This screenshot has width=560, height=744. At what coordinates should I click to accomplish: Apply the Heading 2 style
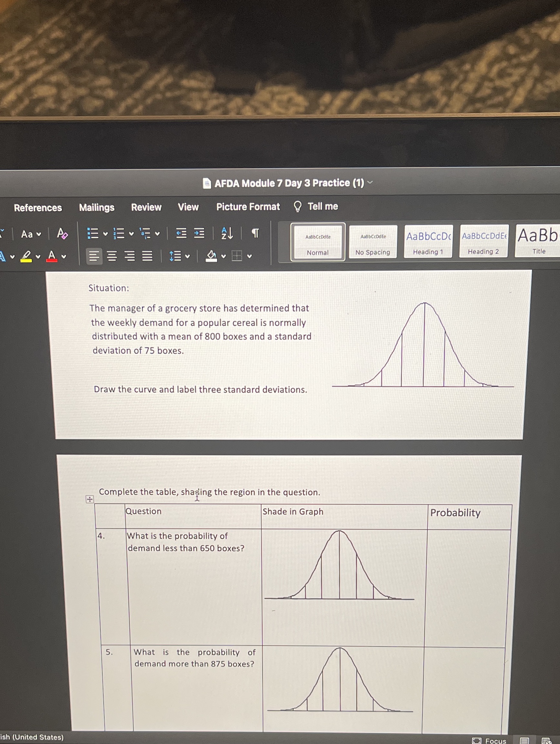[484, 241]
